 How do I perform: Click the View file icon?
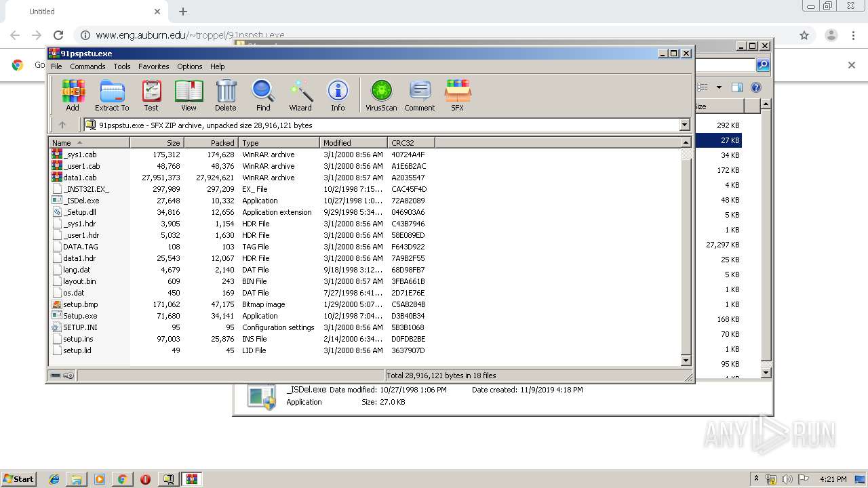189,95
